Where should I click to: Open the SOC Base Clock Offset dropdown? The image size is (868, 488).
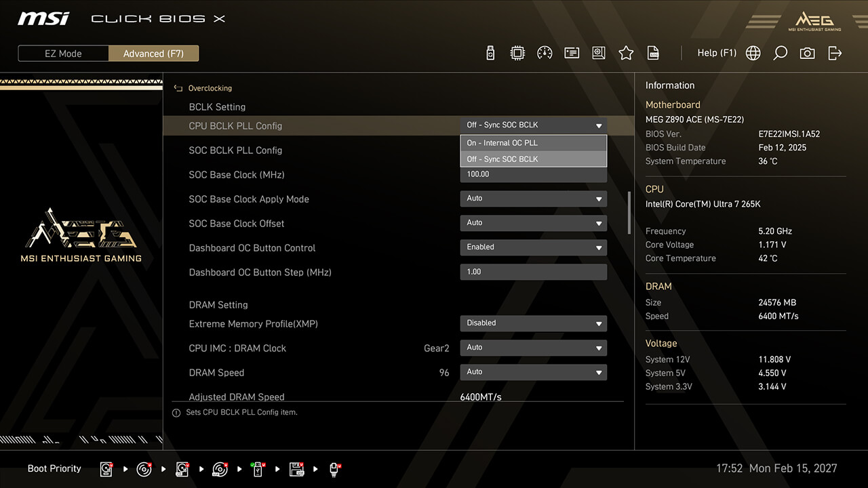click(533, 223)
